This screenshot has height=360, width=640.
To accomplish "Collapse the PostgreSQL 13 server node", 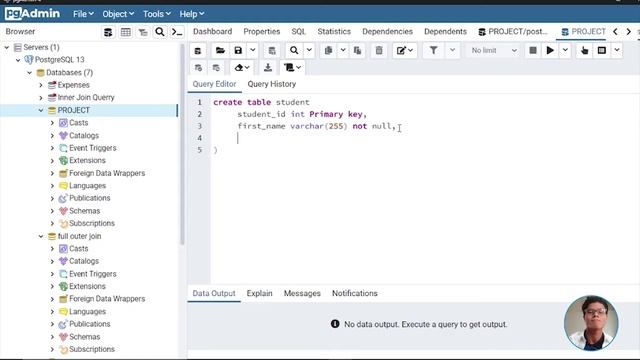I will [18, 60].
